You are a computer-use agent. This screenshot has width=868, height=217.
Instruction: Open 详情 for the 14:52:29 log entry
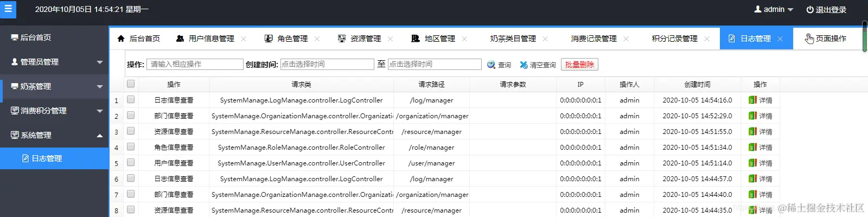click(x=761, y=116)
